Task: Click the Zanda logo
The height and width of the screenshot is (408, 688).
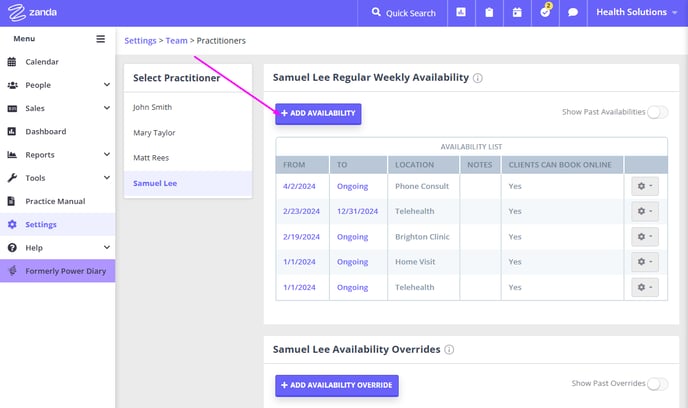Action: (x=32, y=12)
